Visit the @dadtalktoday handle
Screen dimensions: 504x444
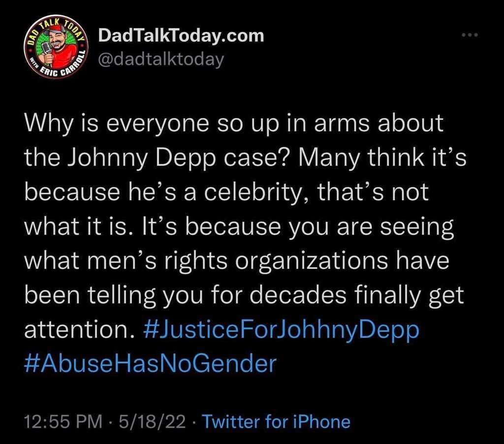161,59
